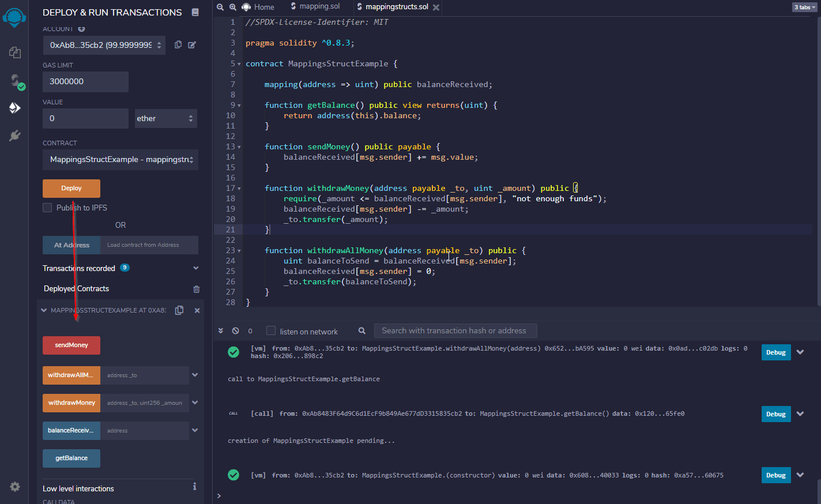Click Load contract from Address field
Image resolution: width=821 pixels, height=504 pixels.
point(149,245)
